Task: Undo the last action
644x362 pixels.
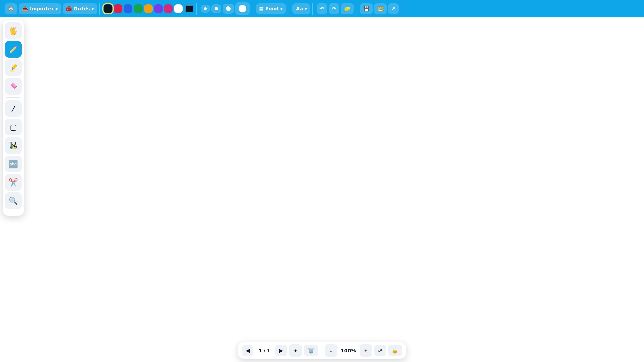Action: click(x=322, y=9)
